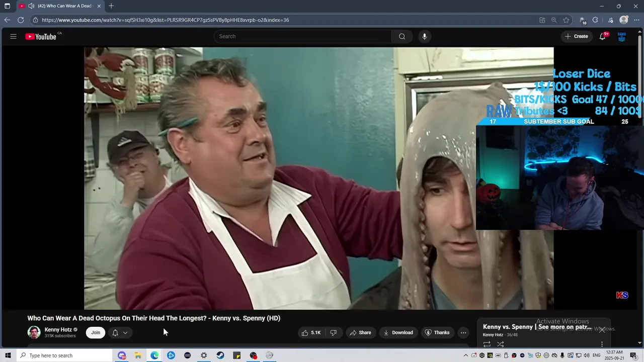Screen dimensions: 644x362
Task: Open more actions ellipsis under video
Action: 463,332
